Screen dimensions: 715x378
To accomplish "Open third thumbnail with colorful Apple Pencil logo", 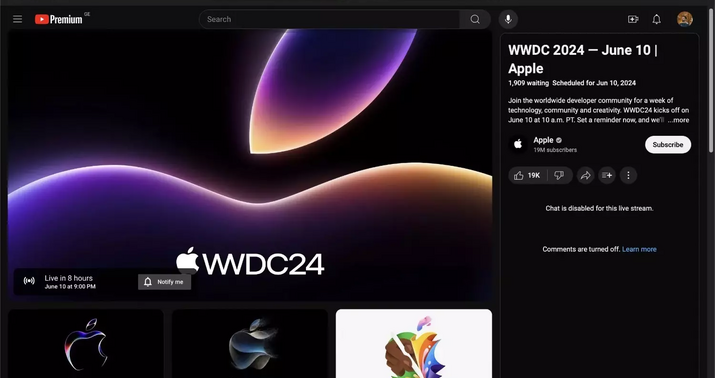I will point(414,344).
